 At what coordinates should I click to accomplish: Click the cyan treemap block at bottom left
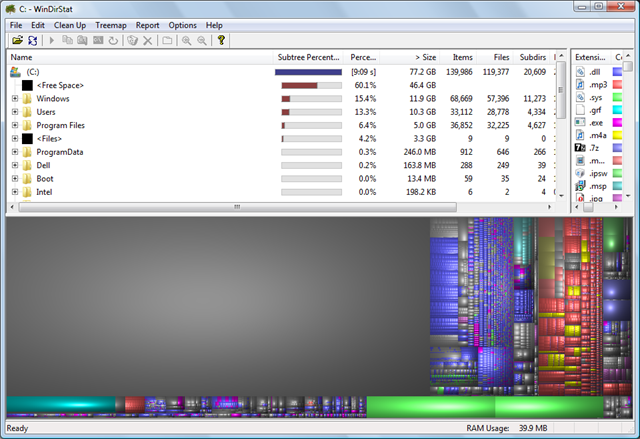(x=61, y=405)
